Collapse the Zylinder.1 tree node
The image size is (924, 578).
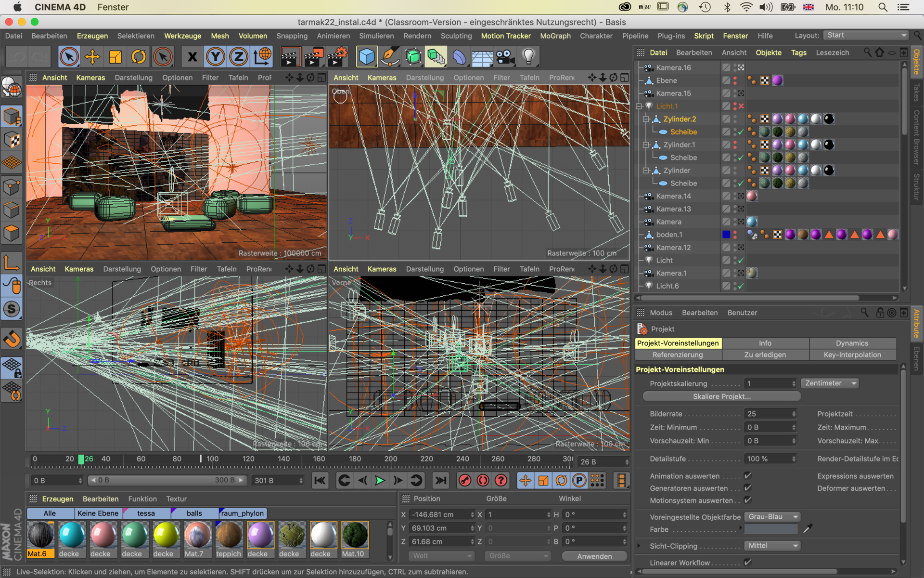click(646, 144)
